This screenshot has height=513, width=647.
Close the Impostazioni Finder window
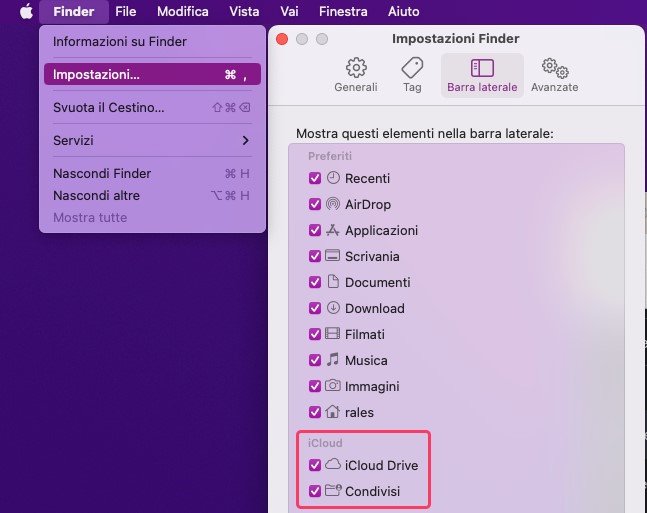pos(282,39)
